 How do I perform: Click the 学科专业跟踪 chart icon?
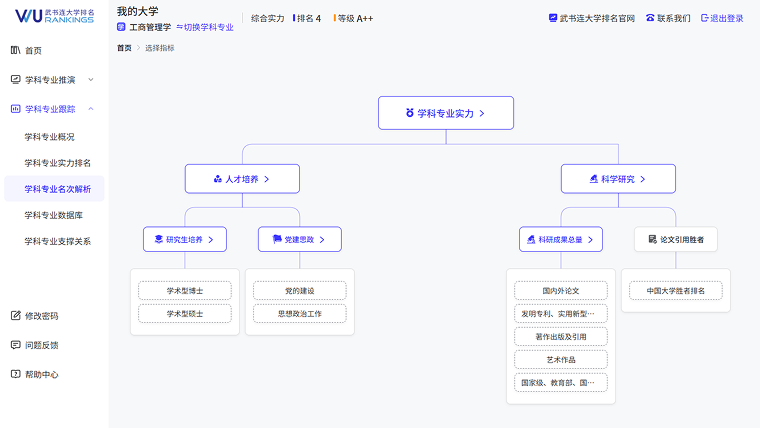(16, 109)
